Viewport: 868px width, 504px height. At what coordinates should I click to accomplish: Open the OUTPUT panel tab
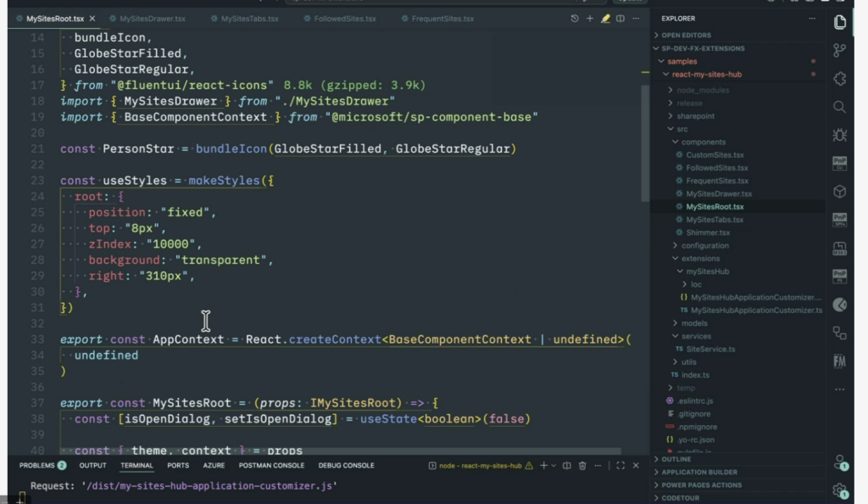(92, 466)
